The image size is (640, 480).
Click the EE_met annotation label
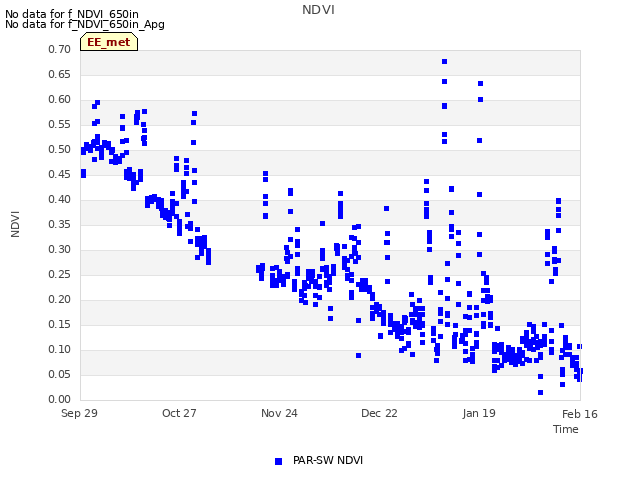tap(109, 42)
